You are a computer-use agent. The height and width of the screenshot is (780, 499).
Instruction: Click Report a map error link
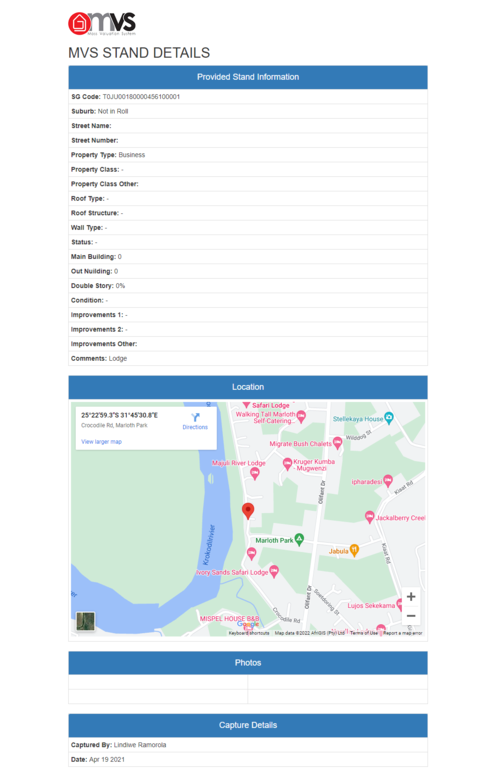pos(402,633)
